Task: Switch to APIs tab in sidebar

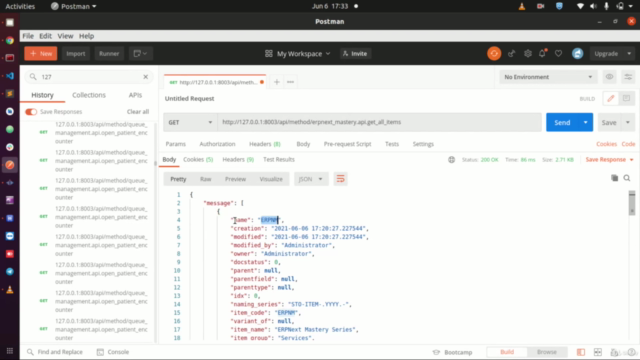Action: pyautogui.click(x=135, y=95)
